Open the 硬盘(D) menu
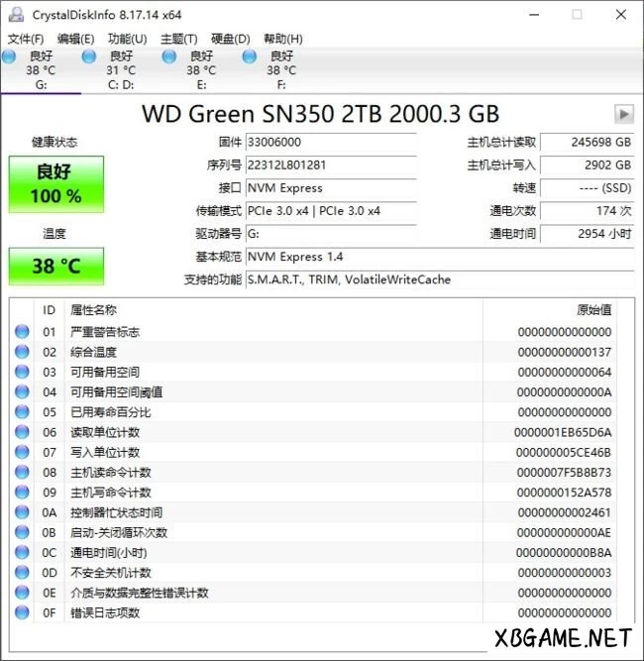644x661 pixels. (230, 39)
